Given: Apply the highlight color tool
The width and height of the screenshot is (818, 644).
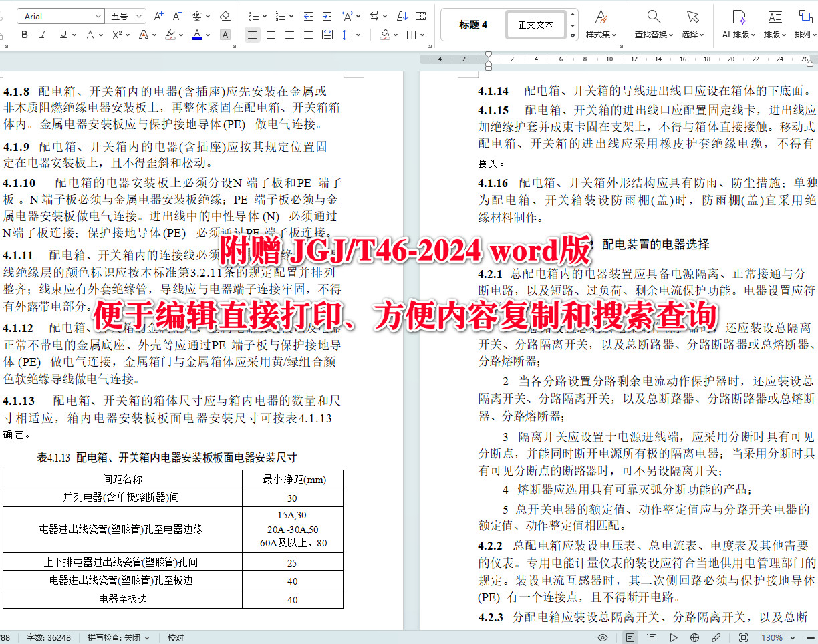Looking at the screenshot, I should point(171,34).
